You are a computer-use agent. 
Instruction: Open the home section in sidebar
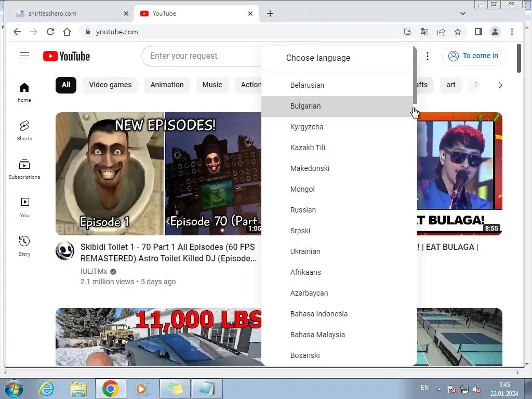(x=24, y=92)
